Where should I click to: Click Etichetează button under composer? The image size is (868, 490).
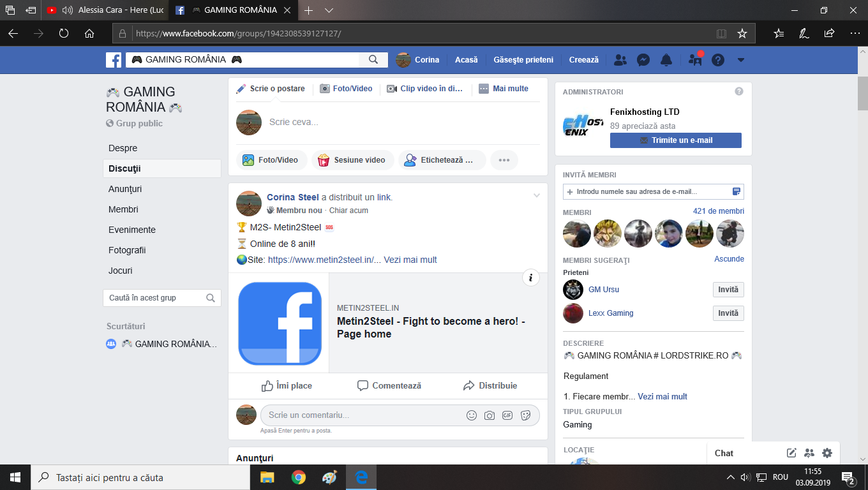click(x=442, y=160)
